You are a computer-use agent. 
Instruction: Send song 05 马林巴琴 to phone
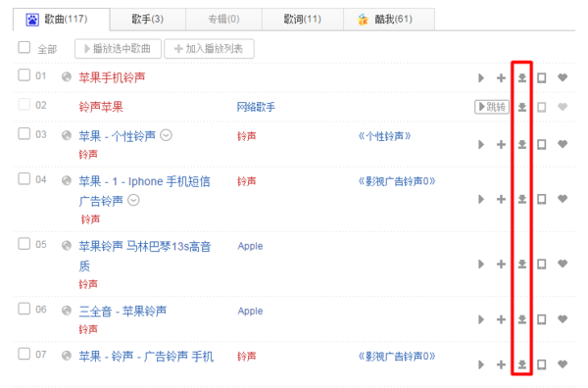[x=542, y=265]
